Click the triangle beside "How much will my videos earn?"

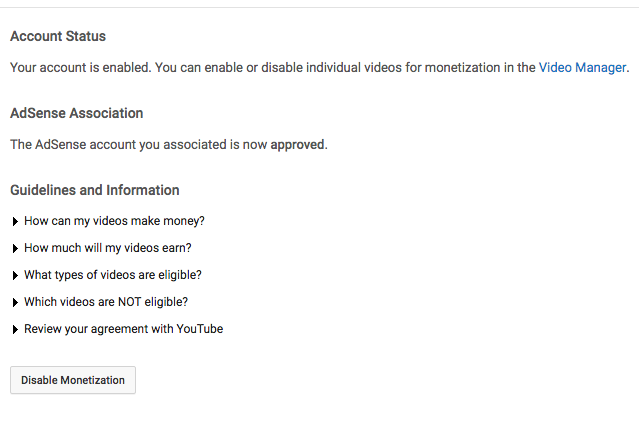[15, 248]
